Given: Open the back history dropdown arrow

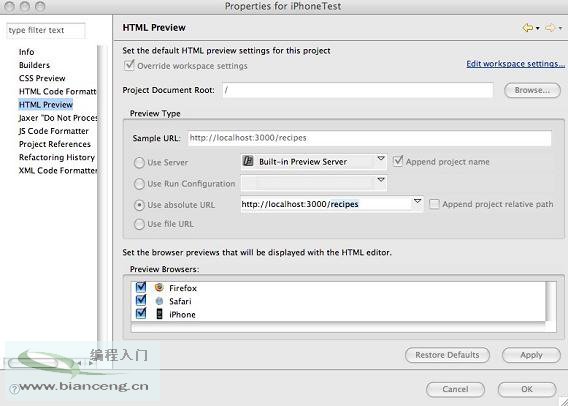Looking at the screenshot, I should [538, 28].
